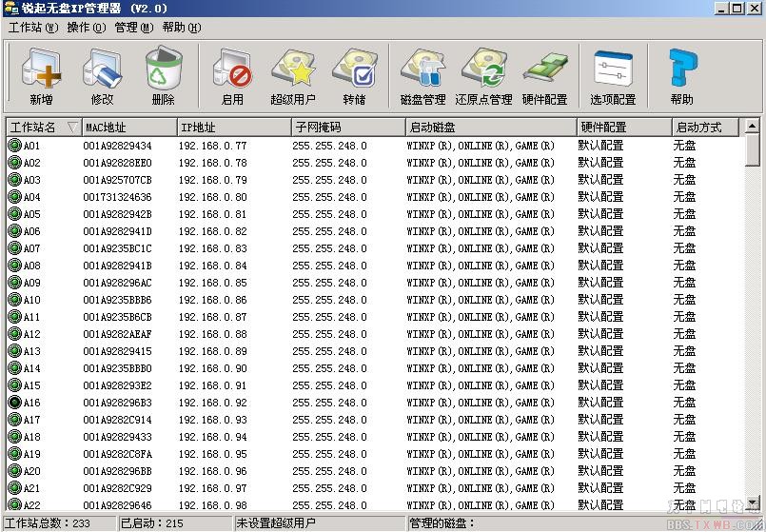Select workstation row A03
This screenshot has height=532, width=766.
pos(375,179)
